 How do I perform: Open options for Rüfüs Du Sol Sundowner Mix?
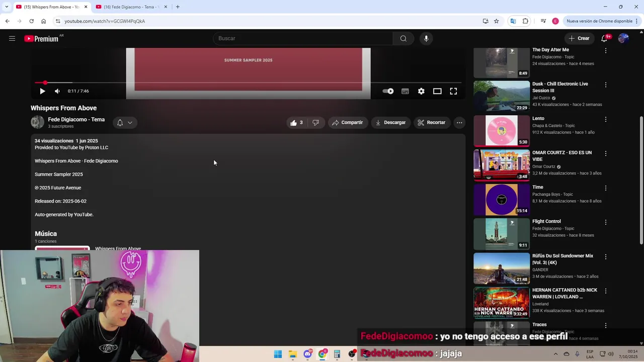(606, 256)
